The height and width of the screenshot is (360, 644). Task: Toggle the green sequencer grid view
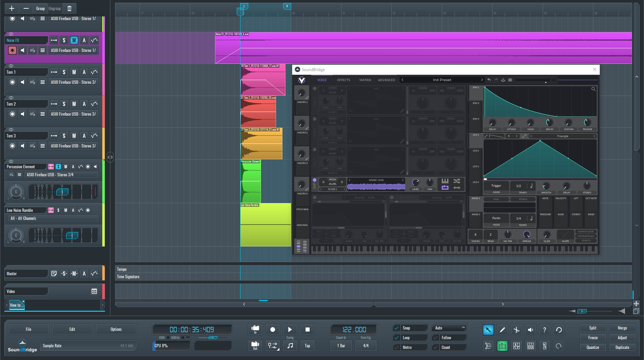502,346
